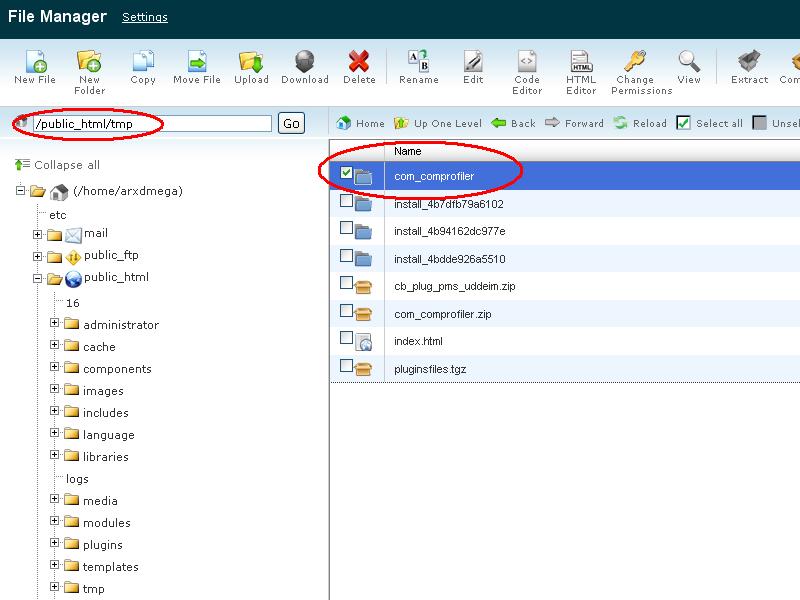The image size is (800, 600).
Task: Select the Move File tool
Action: tap(197, 61)
